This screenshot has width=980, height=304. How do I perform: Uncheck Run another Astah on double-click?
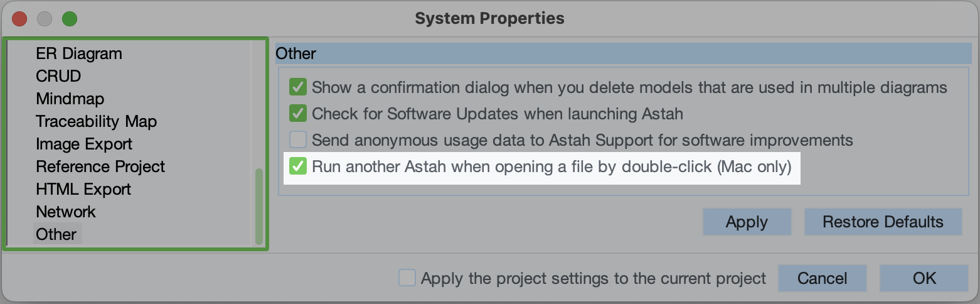pos(297,167)
